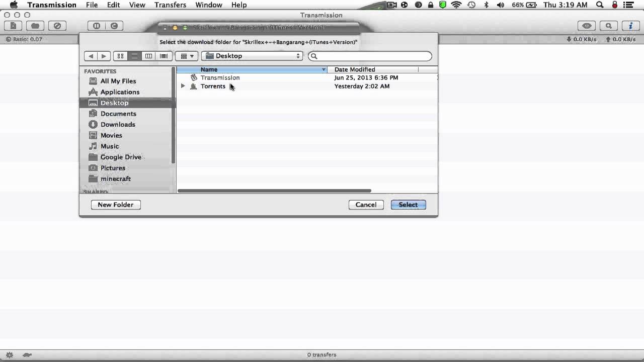644x362 pixels.
Task: Click the Time Machine menu bar icon
Action: (471, 5)
